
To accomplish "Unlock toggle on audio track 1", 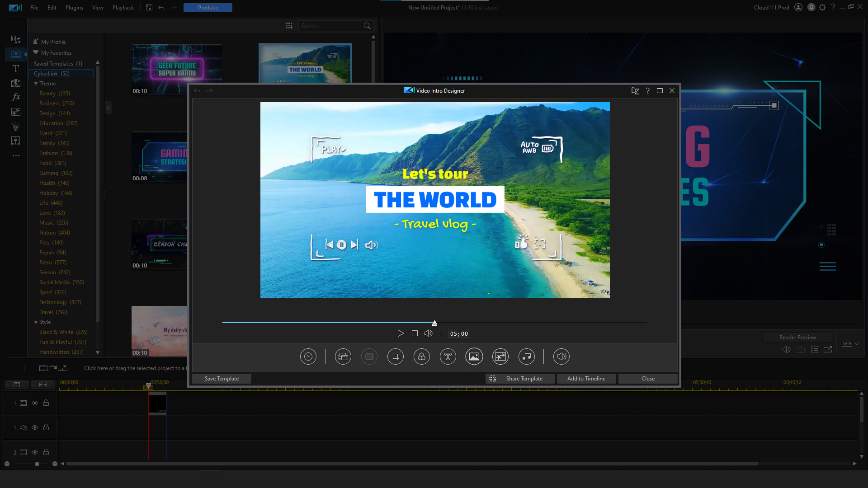I will click(x=46, y=427).
